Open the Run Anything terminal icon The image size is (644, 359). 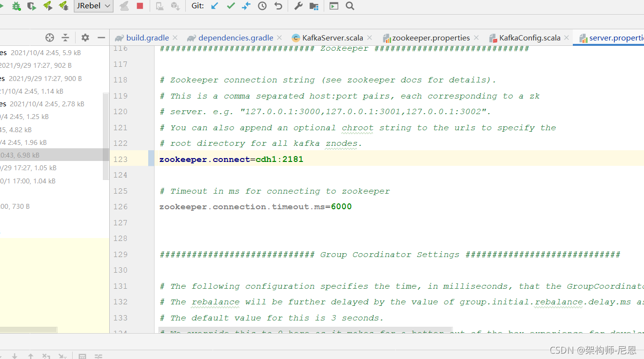(x=333, y=6)
